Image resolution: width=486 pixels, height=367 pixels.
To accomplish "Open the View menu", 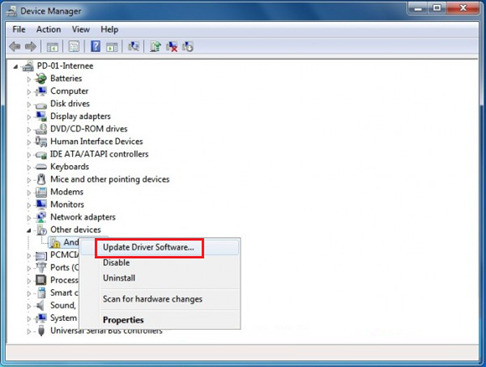I will (81, 30).
